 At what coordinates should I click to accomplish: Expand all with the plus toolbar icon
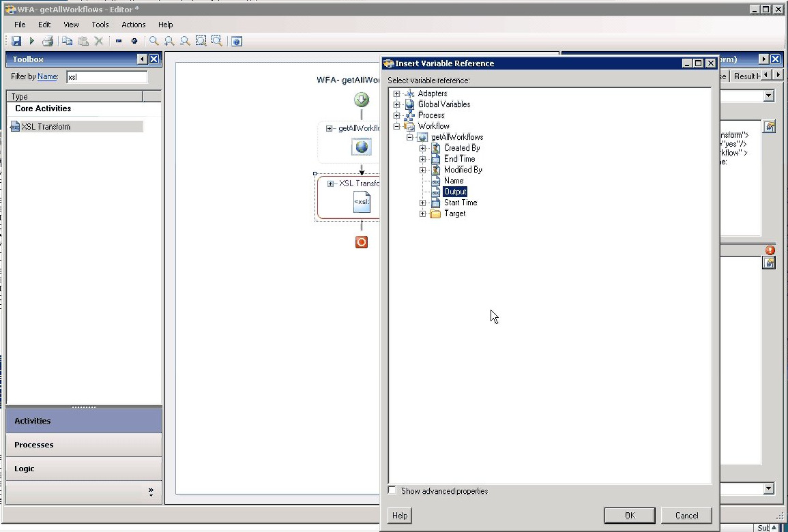(x=134, y=41)
